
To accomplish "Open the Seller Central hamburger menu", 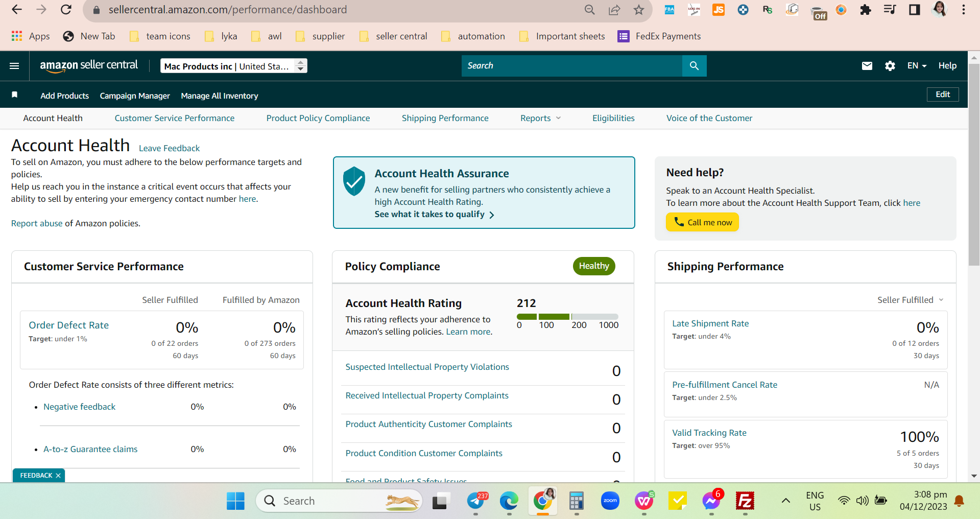I will [x=14, y=66].
